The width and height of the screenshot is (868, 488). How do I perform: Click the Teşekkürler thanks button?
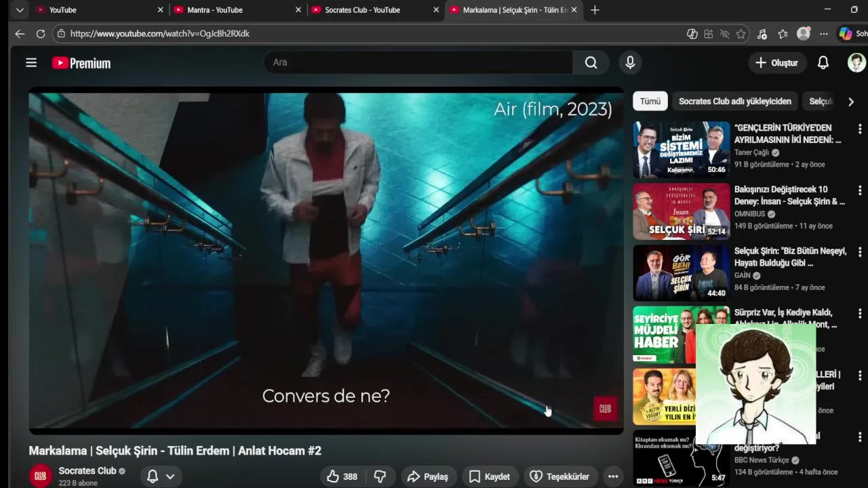(x=560, y=476)
